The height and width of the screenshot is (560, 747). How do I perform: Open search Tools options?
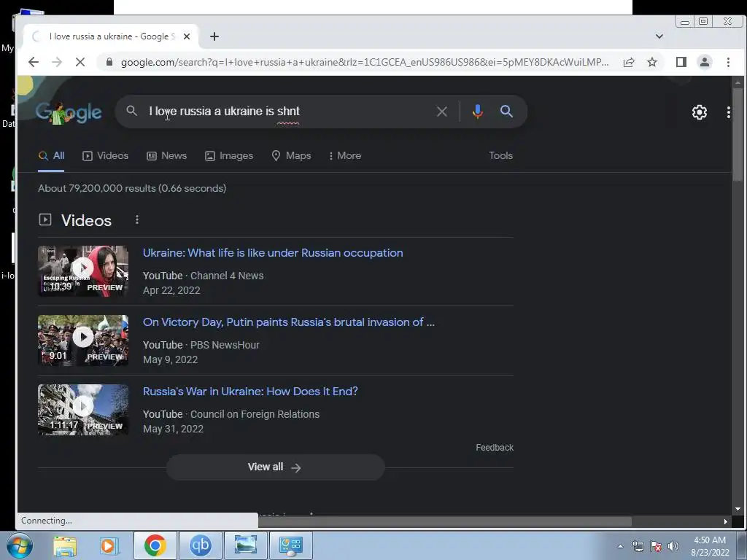tap(500, 156)
